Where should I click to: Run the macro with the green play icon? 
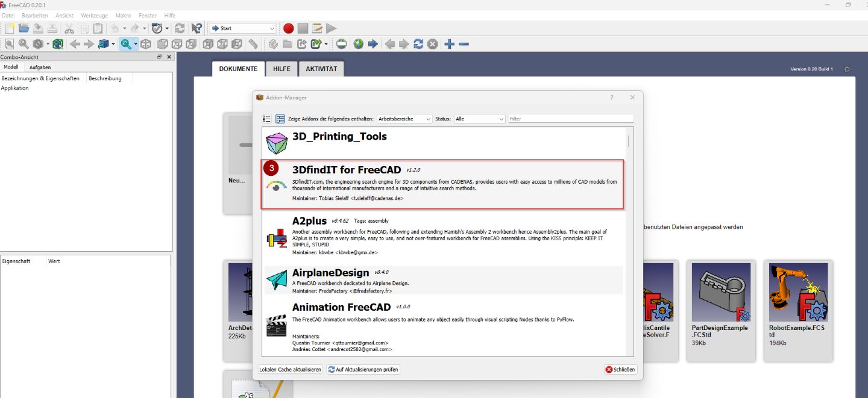click(x=330, y=28)
